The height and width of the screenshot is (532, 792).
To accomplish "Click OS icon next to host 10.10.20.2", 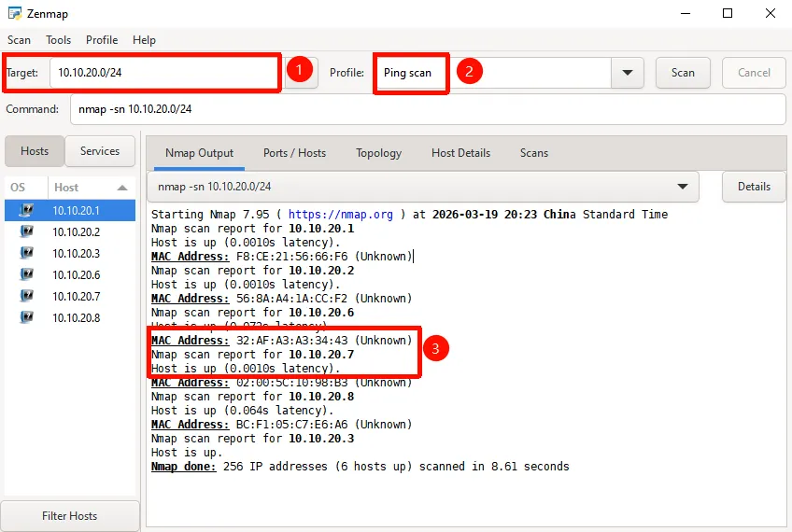I will [x=26, y=231].
